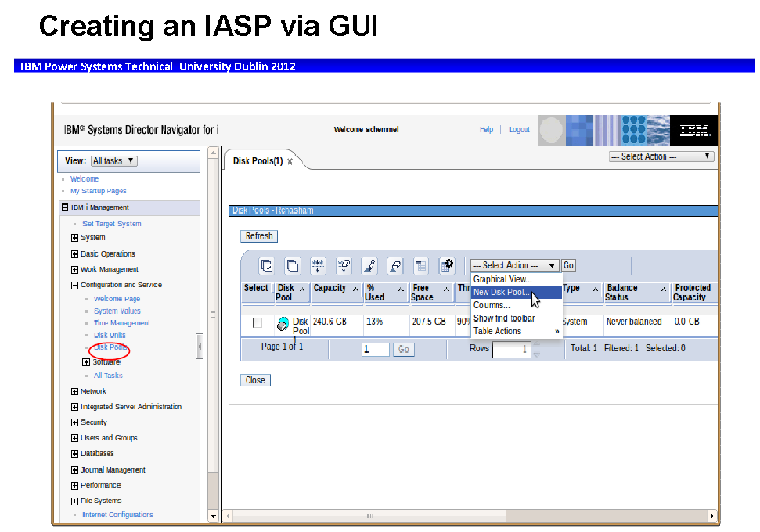760x532 pixels.
Task: Open the Help link
Action: [486, 129]
